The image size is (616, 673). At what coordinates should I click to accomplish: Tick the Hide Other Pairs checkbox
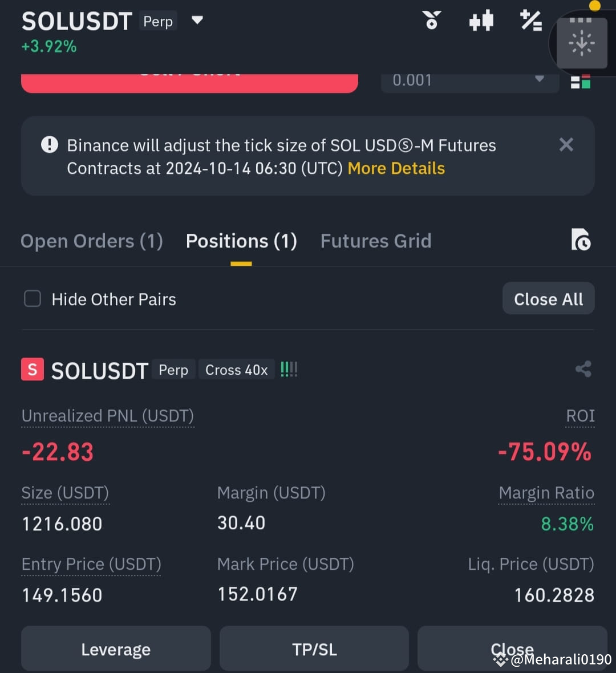tap(33, 299)
